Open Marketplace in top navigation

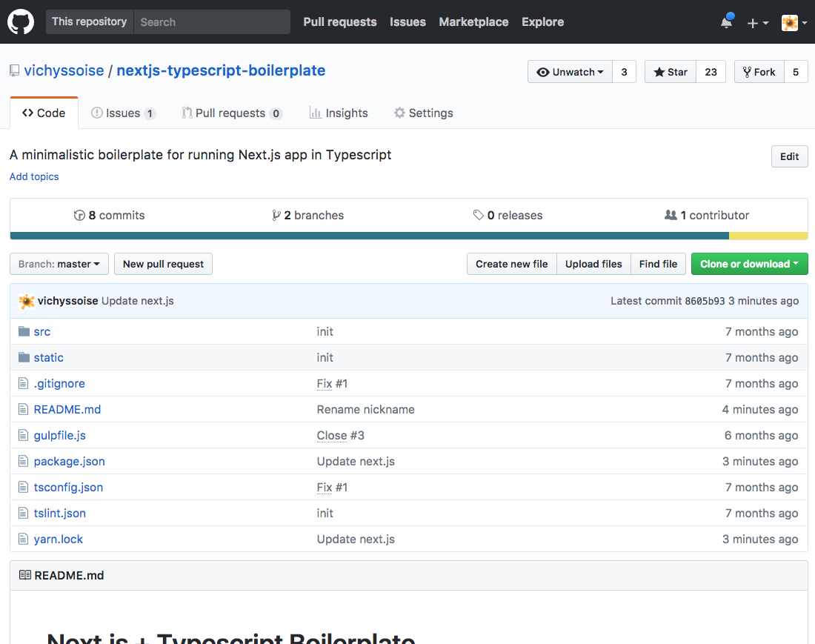pos(473,21)
